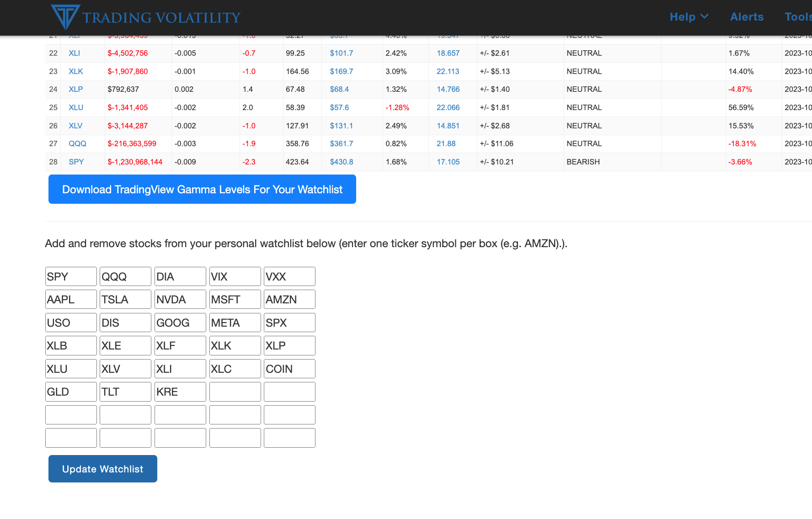The image size is (812, 519).
Task: Select the XLC watchlist input box
Action: click(x=235, y=369)
